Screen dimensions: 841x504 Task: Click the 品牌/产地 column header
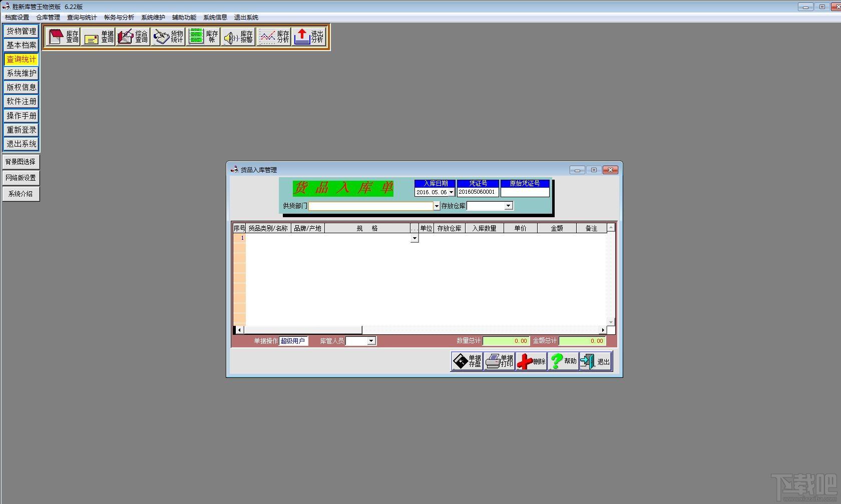(308, 228)
